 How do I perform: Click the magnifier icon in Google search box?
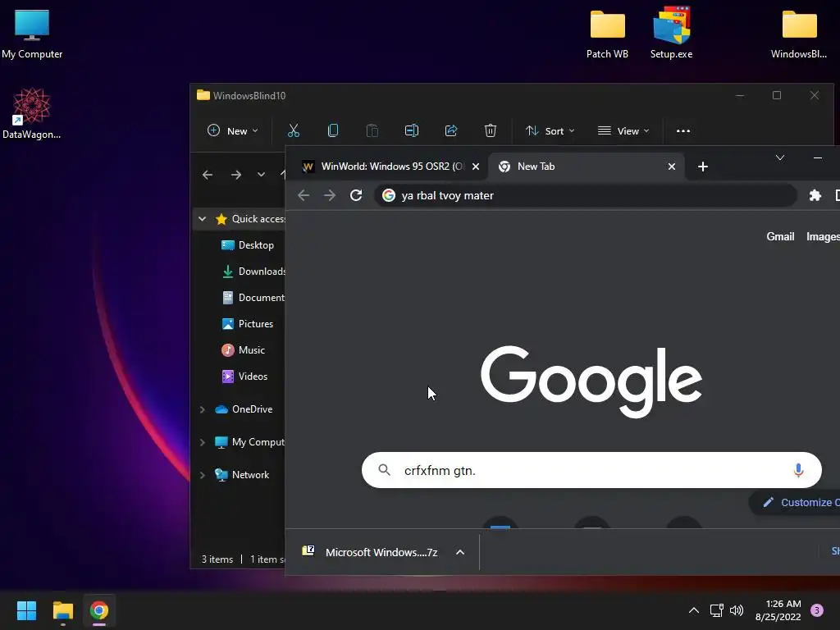pos(384,470)
